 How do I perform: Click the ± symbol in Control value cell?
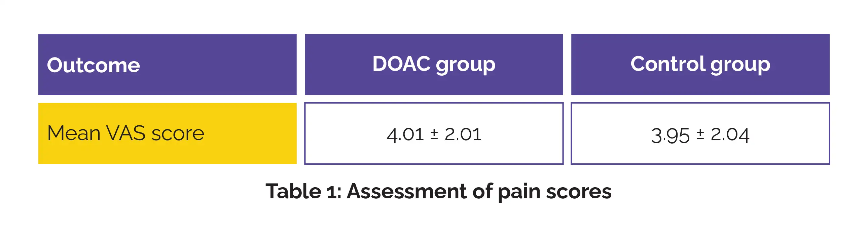[700, 134]
